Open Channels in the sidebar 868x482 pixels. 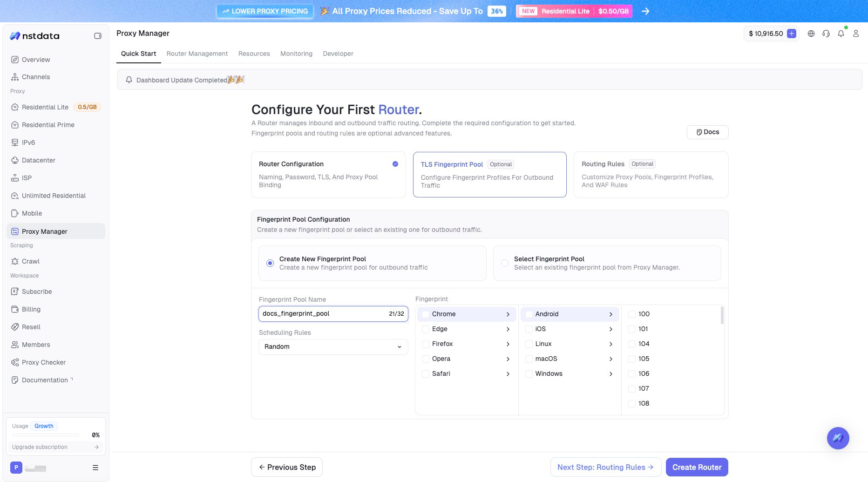56,77
